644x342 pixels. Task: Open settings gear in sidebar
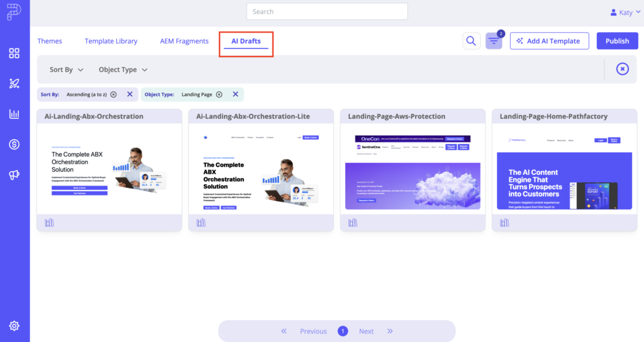click(14, 326)
